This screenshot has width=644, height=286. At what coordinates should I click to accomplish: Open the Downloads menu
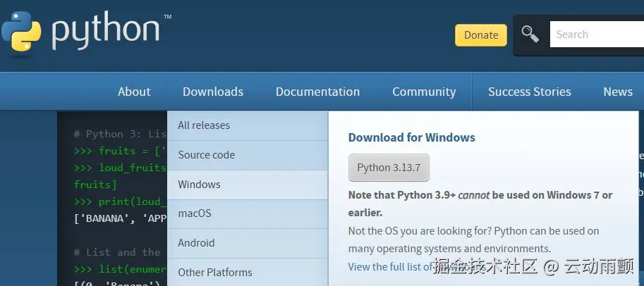(213, 92)
